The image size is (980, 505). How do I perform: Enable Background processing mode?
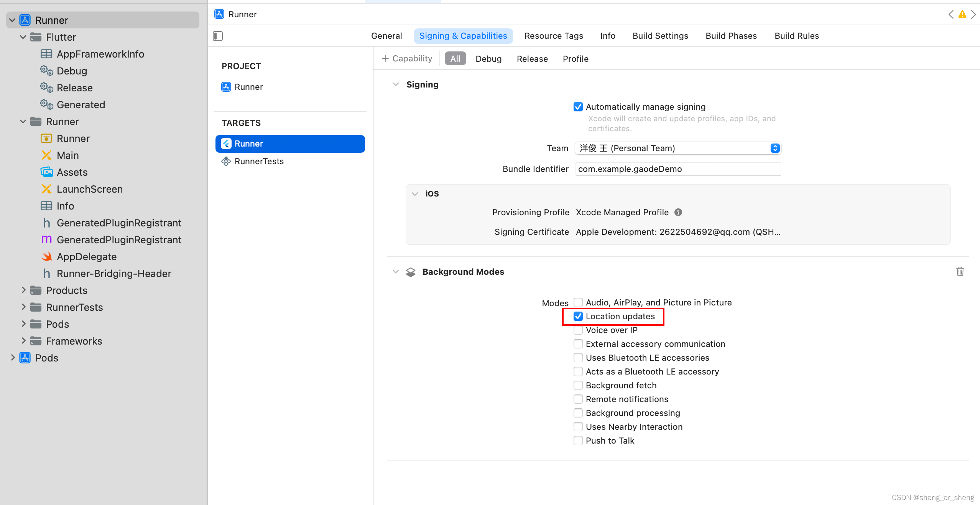[578, 413]
